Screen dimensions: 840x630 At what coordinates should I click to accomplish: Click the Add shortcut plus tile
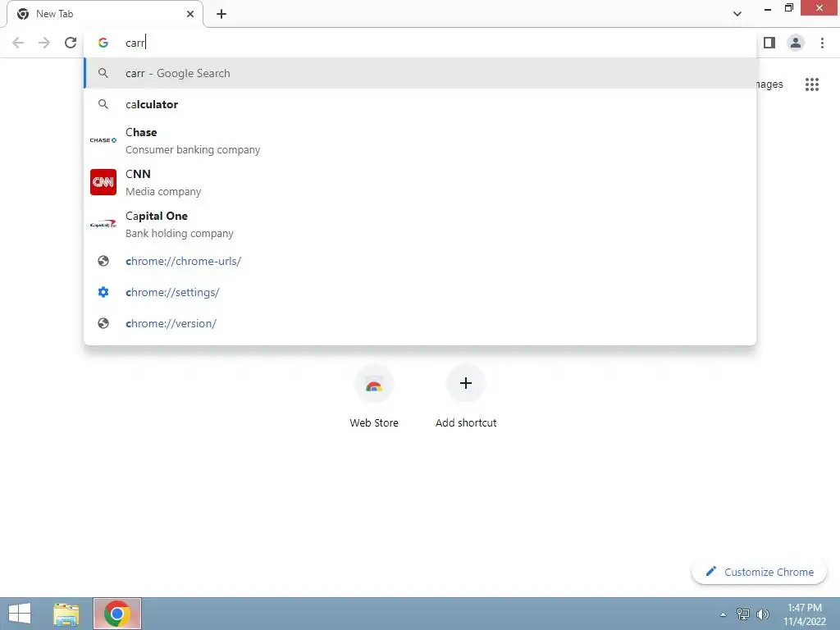tap(466, 398)
